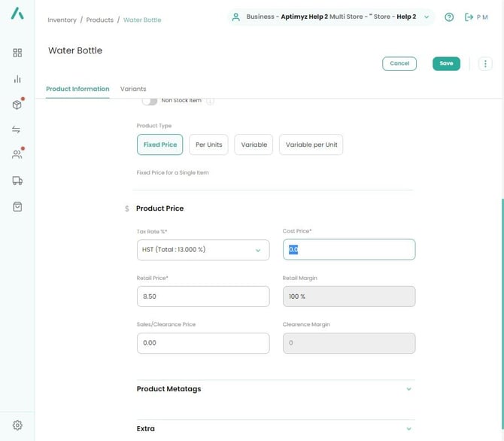Click the Save button
The width and height of the screenshot is (504, 441).
446,64
